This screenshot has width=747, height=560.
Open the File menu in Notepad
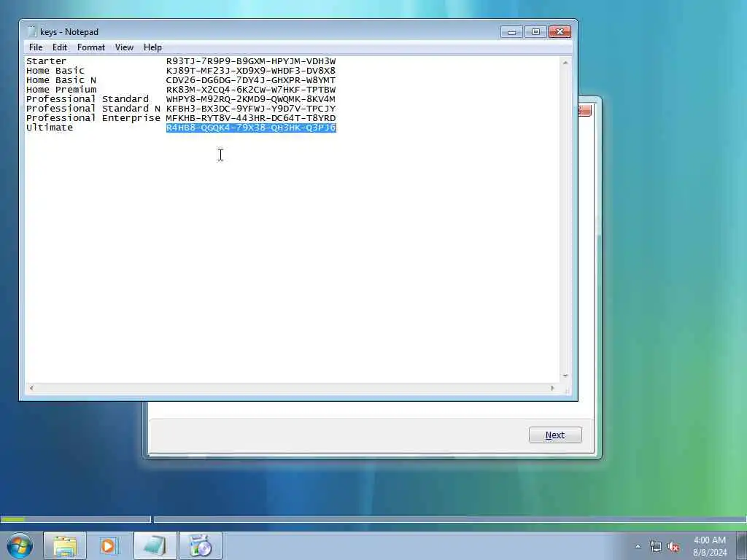coord(36,47)
